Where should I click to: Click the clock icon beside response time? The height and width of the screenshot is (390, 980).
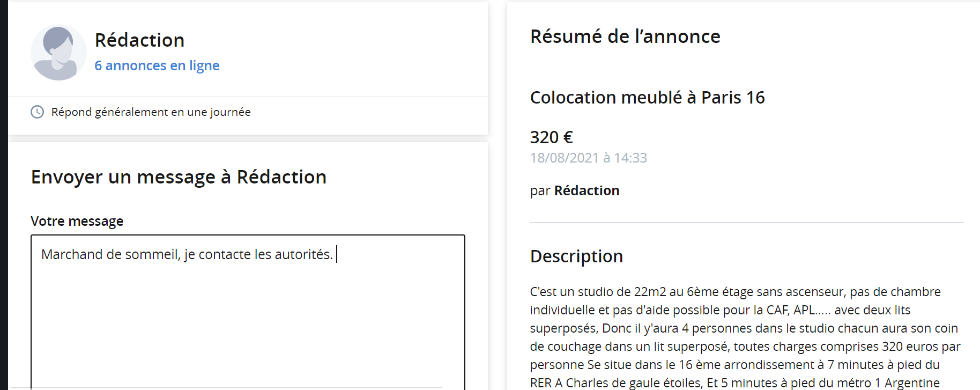click(37, 112)
